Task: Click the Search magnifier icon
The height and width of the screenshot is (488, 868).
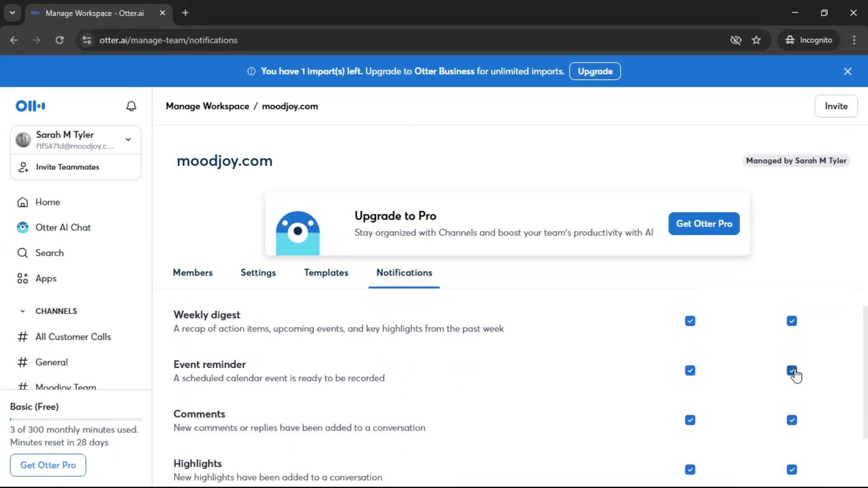Action: click(23, 253)
